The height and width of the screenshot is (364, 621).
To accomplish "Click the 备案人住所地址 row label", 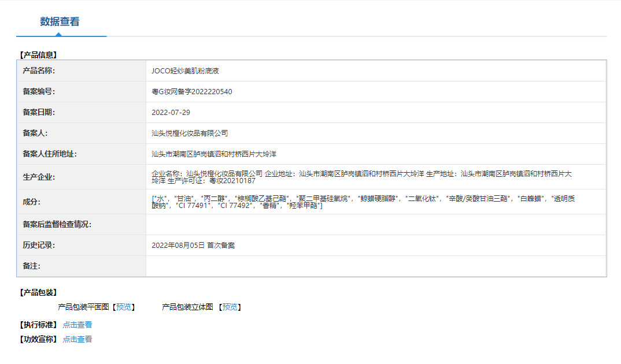I will pyautogui.click(x=50, y=154).
